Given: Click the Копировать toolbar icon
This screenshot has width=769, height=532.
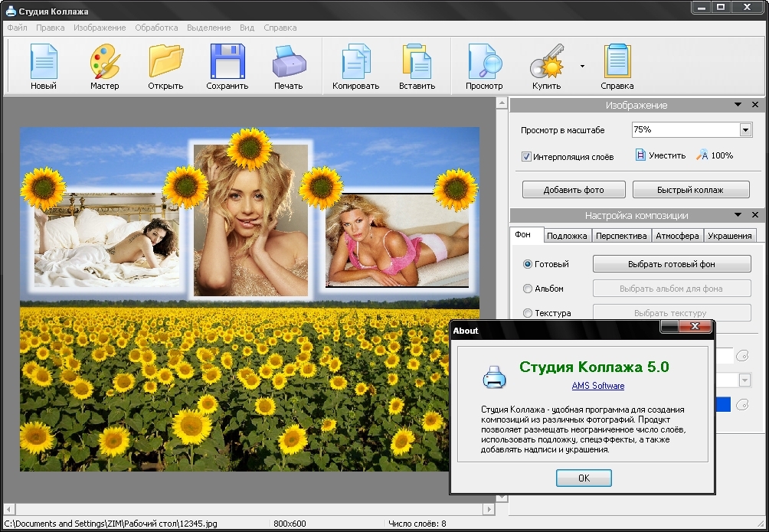Looking at the screenshot, I should 355,62.
